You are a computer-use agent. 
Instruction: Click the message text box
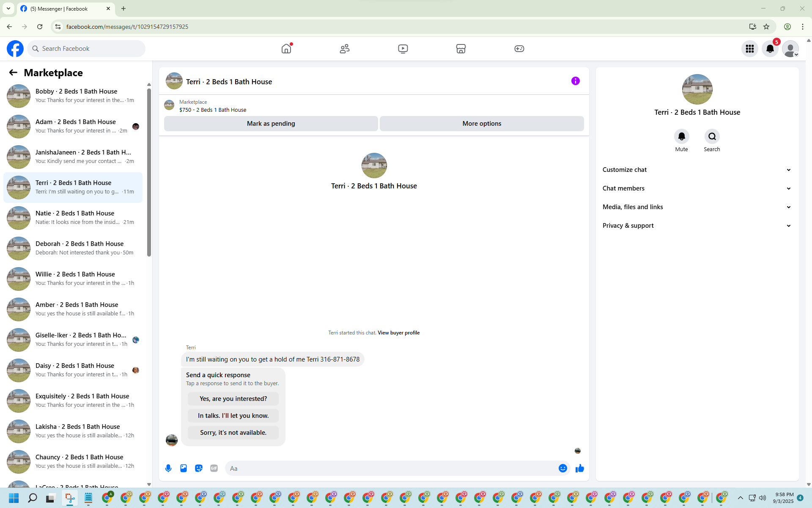392,468
